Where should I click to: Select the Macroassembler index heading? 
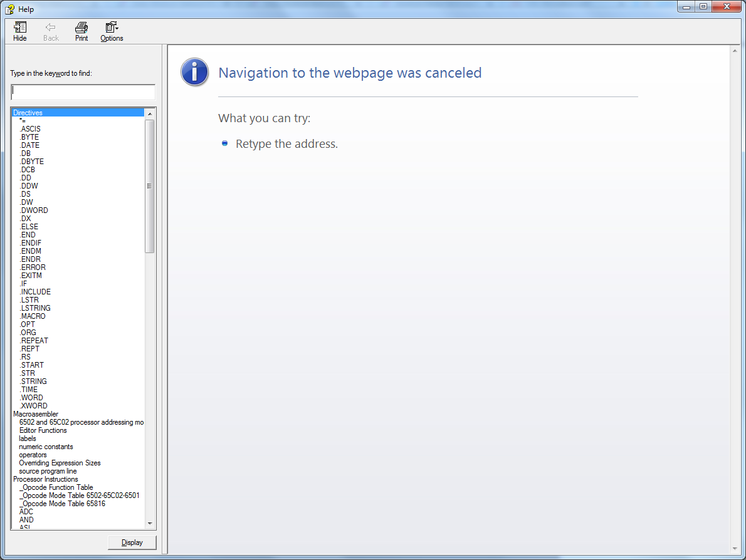(36, 414)
